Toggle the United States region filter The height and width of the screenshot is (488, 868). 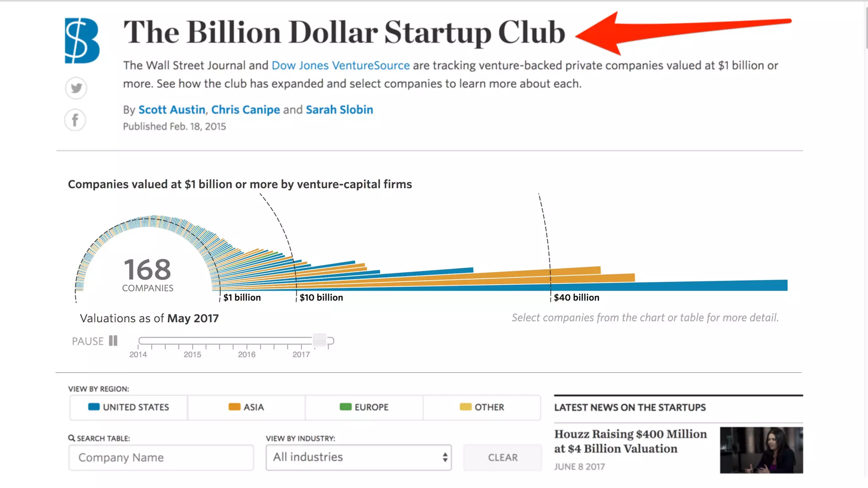click(128, 407)
